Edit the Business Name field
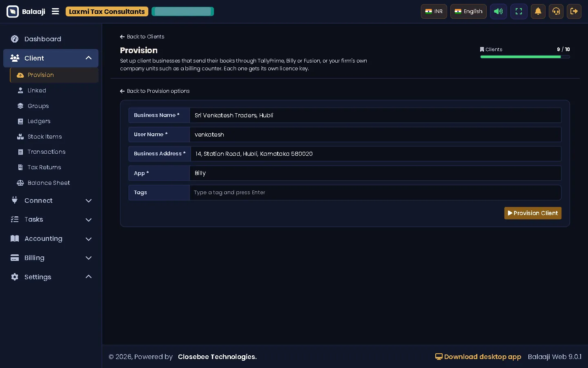 tap(375, 115)
